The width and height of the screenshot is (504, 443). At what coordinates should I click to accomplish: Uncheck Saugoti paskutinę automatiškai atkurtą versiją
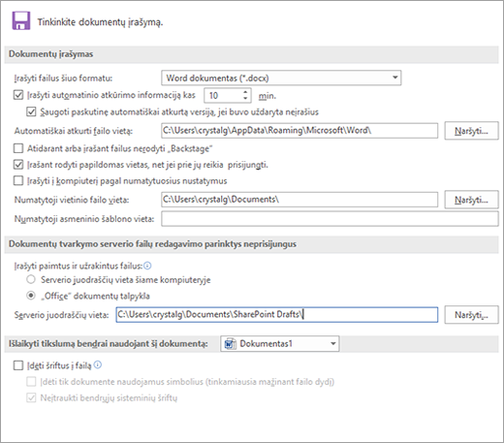coord(31,111)
